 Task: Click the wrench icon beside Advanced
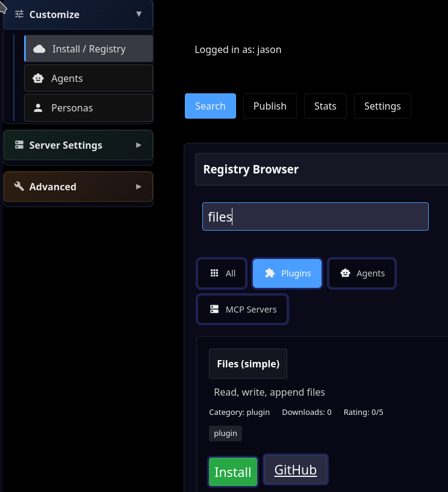pos(19,187)
